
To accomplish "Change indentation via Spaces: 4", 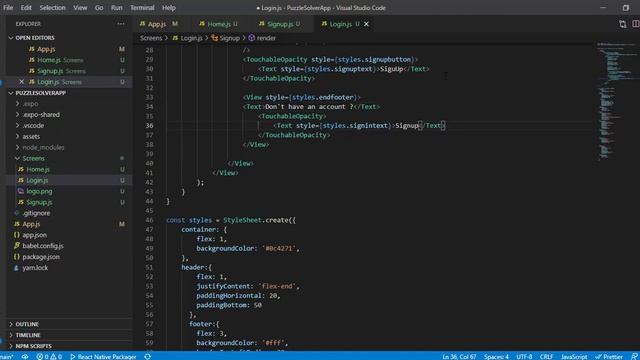I will tap(496, 357).
